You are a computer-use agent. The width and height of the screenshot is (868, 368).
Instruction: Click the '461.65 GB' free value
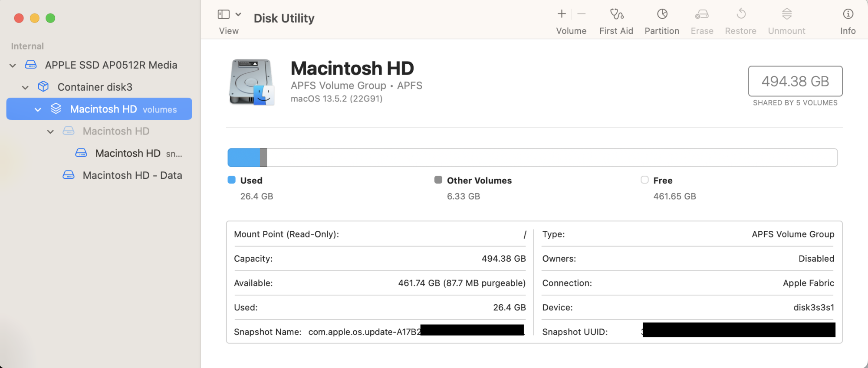click(x=675, y=196)
